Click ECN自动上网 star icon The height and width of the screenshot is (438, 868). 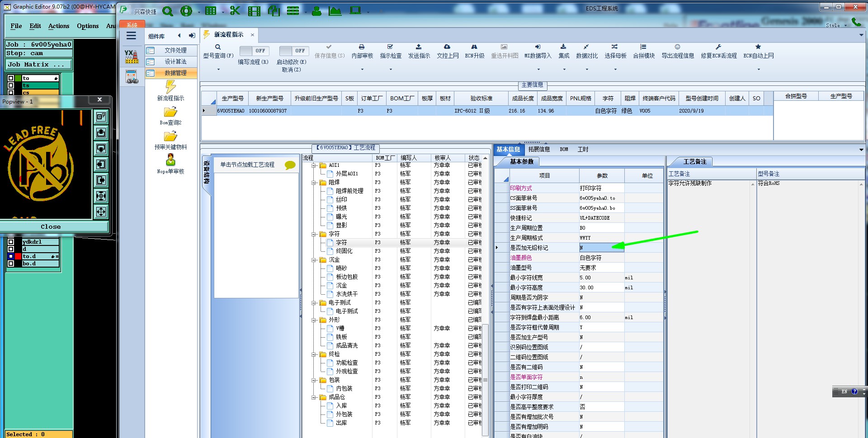[758, 47]
